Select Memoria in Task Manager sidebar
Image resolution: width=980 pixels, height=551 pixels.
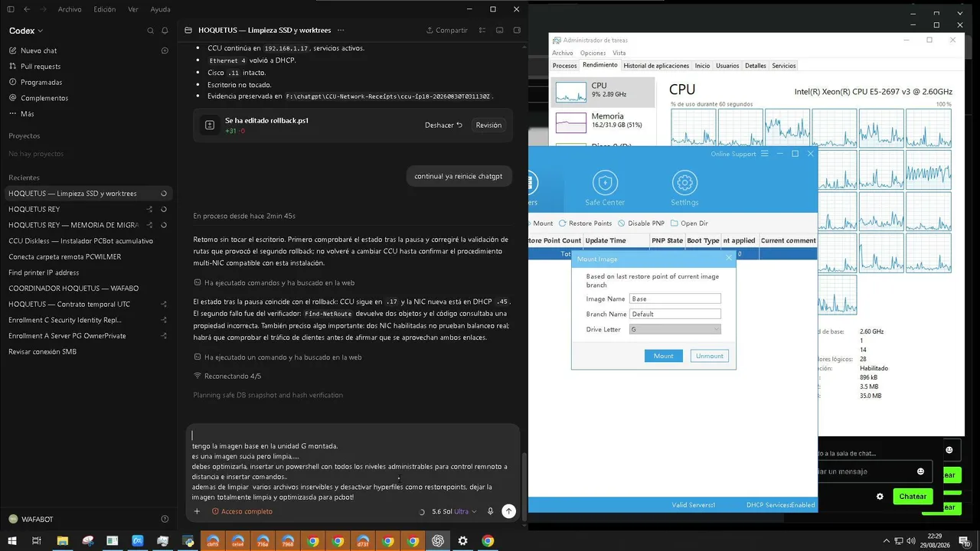pos(603,121)
